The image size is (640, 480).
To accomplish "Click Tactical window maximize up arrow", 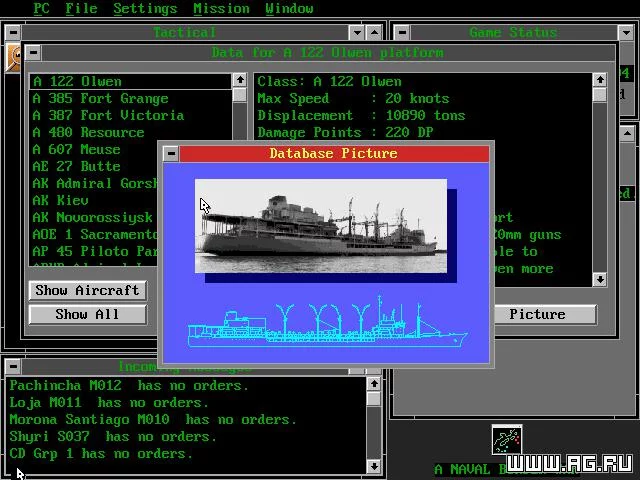I will (x=374, y=32).
